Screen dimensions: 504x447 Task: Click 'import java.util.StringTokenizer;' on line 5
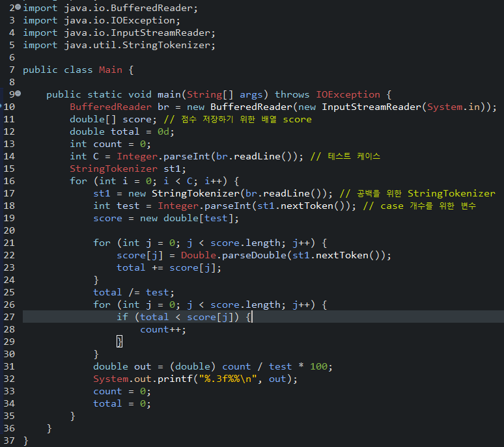tap(119, 46)
